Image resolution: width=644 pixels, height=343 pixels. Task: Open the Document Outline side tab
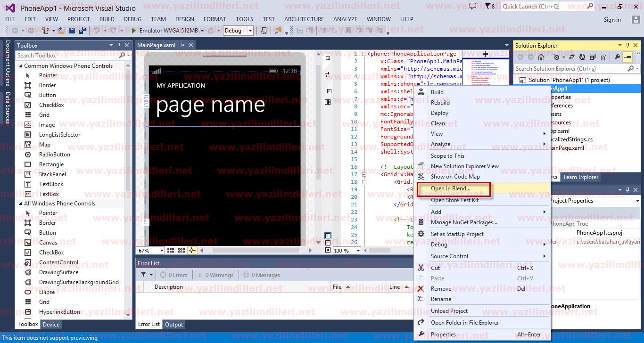(x=8, y=63)
